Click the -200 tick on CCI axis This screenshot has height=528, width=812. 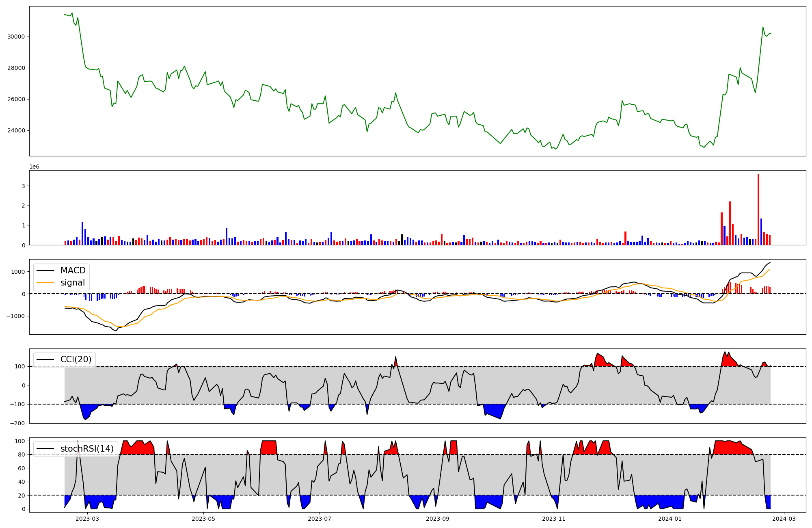(x=18, y=423)
